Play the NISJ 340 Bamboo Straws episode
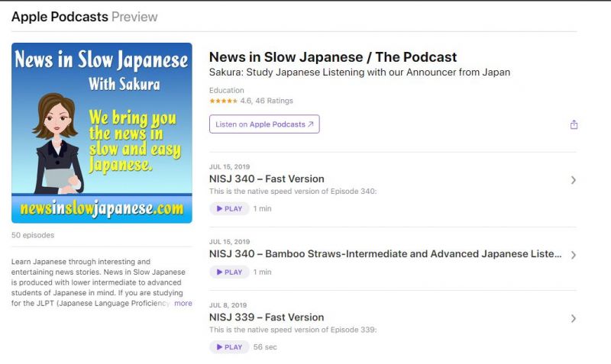This screenshot has width=611, height=364. tap(229, 272)
